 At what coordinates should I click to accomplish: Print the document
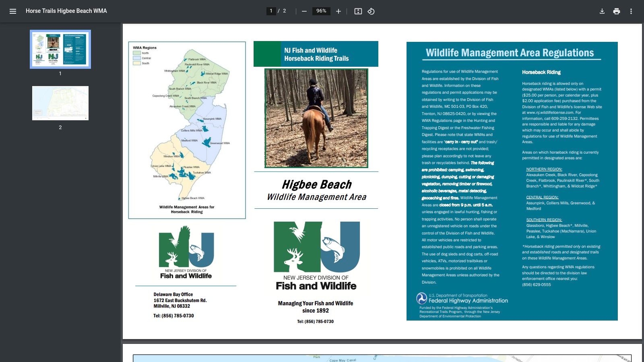(x=617, y=11)
